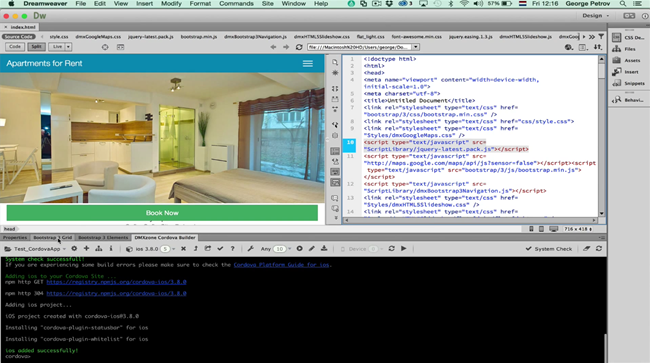Add new item with plus icon in Cordova toolbar
Image resolution: width=650 pixels, height=363 pixels.
pyautogui.click(x=86, y=249)
